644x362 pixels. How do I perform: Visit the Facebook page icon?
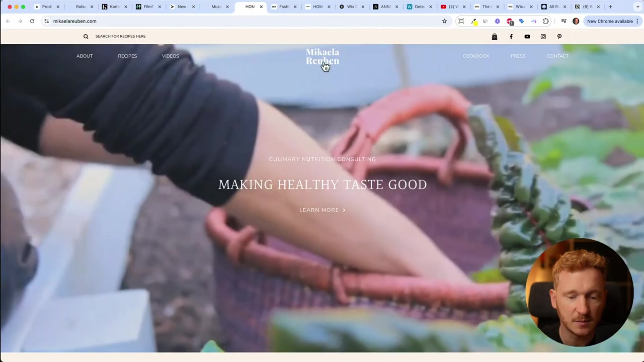511,36
